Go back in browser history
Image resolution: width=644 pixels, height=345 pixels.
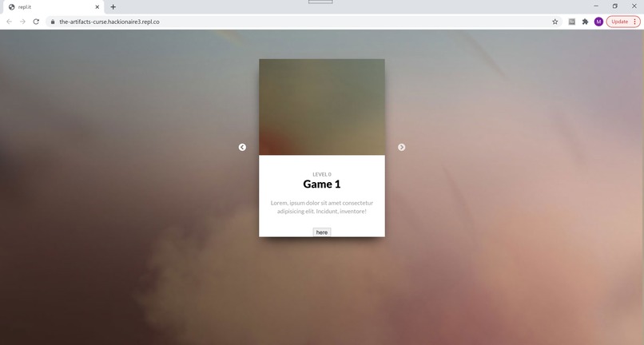[9, 22]
